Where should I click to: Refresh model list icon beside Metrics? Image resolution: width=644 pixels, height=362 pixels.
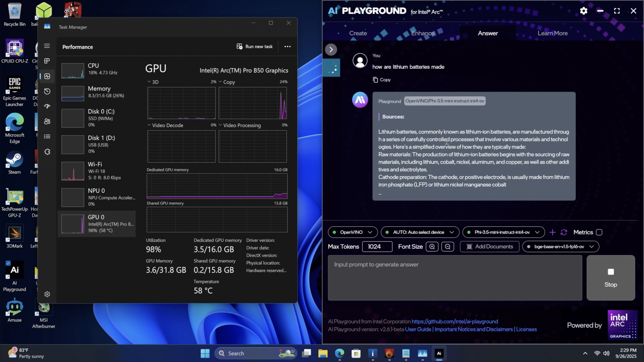(x=564, y=232)
